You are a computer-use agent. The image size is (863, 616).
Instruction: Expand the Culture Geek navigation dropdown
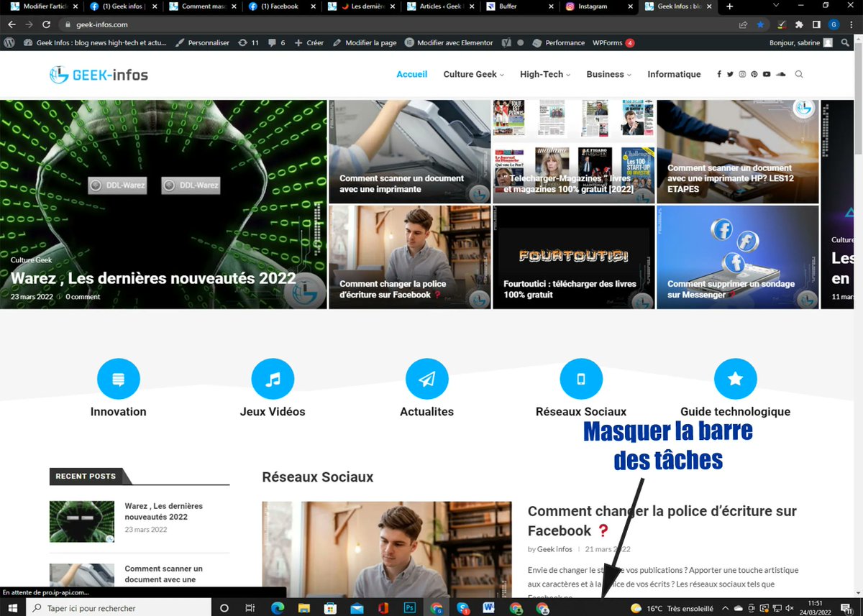coord(473,74)
